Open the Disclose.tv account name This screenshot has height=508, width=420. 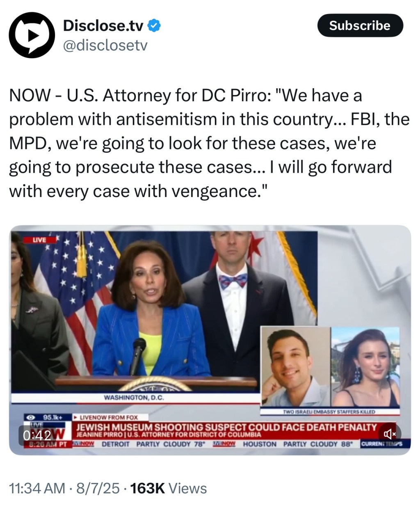pyautogui.click(x=103, y=26)
